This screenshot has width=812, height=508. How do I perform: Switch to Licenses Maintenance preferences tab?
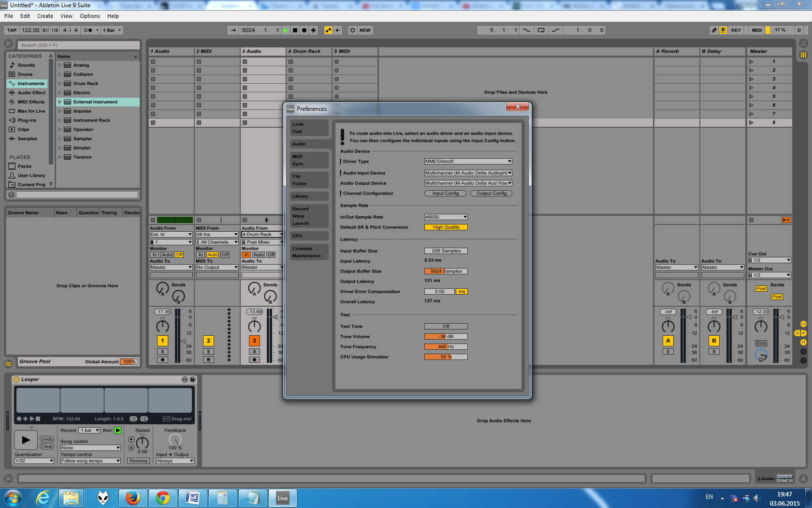(x=309, y=252)
